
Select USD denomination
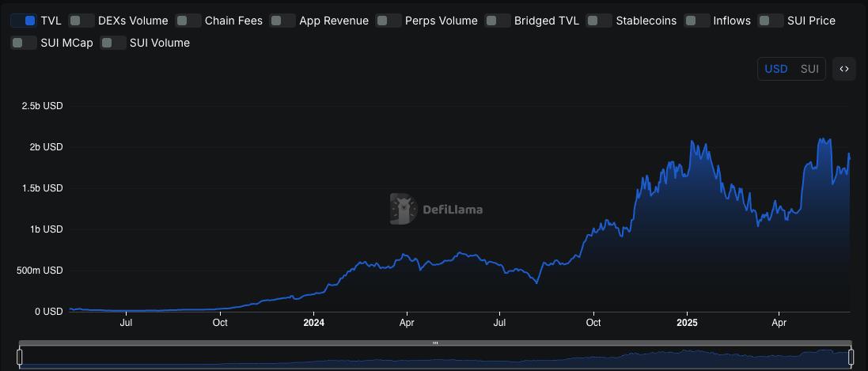pos(776,70)
